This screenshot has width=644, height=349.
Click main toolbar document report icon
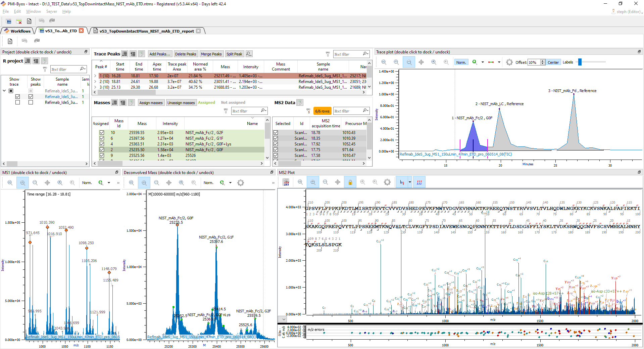point(29,21)
